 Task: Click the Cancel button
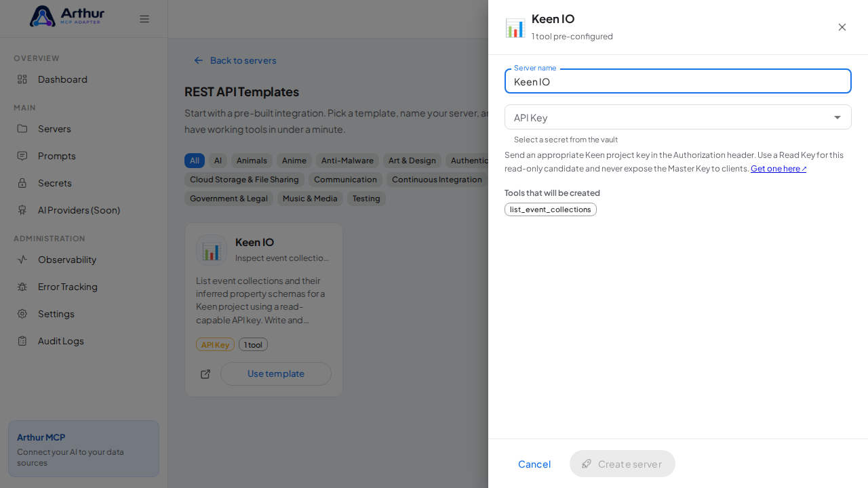534,464
